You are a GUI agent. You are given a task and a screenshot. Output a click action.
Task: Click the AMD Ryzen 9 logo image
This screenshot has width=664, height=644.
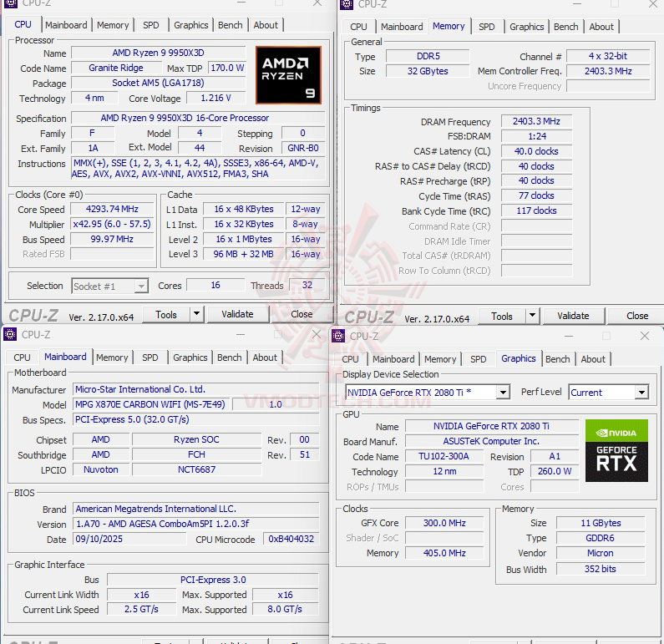[x=288, y=75]
